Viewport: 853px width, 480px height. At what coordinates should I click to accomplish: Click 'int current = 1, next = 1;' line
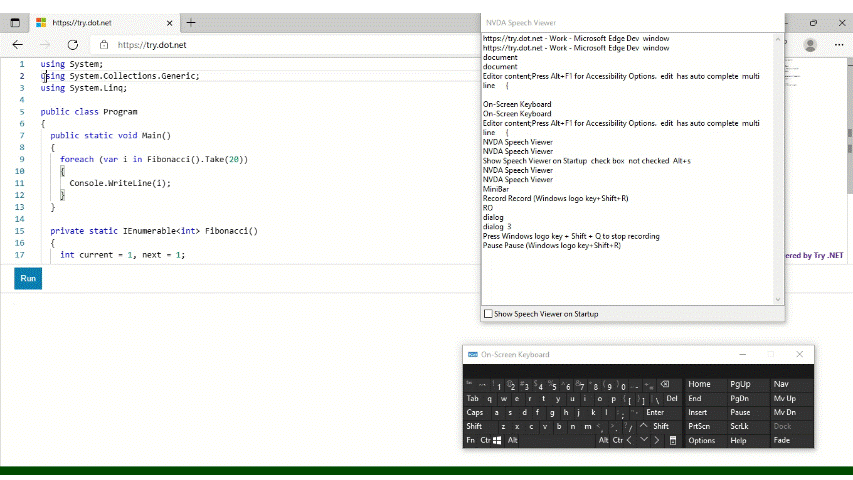click(x=122, y=255)
